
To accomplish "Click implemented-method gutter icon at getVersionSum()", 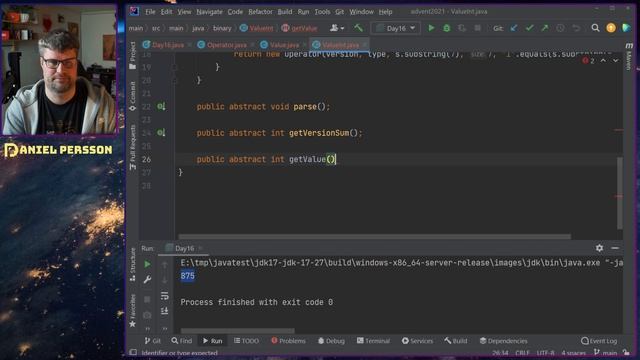I will click(161, 133).
